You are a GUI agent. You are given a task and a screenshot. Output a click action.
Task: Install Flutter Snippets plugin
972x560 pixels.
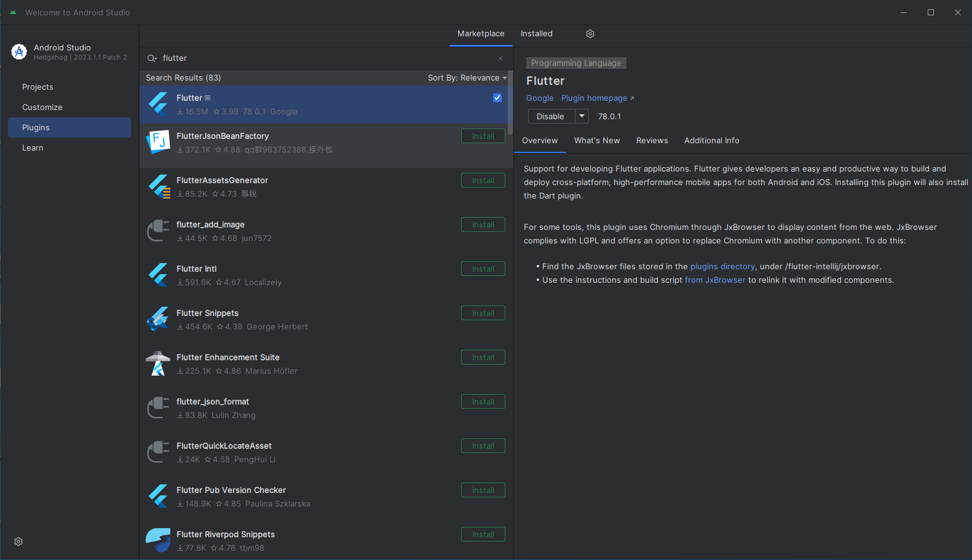click(x=483, y=313)
